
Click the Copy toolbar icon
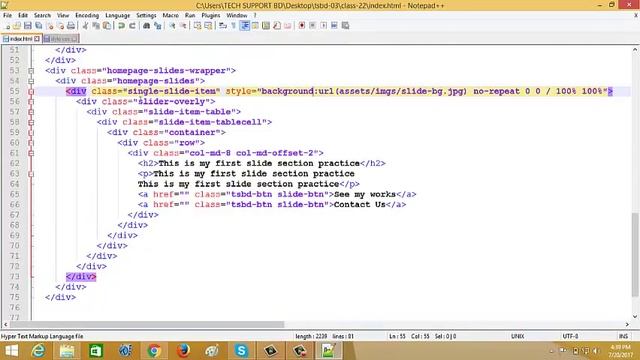click(x=96, y=26)
